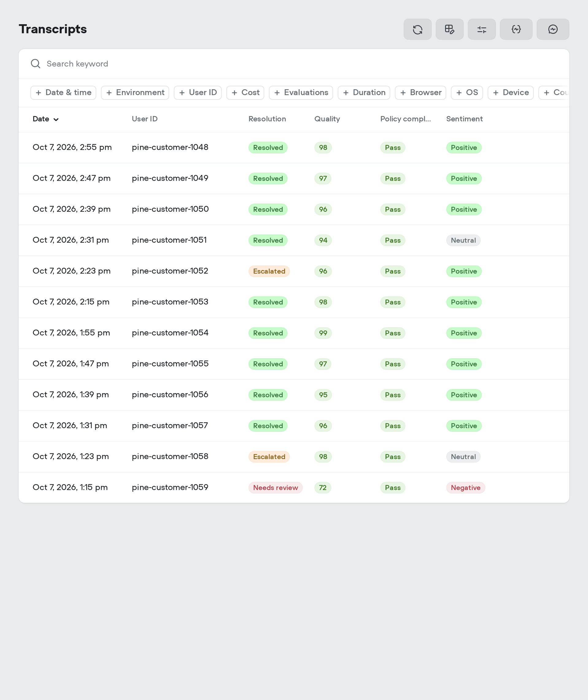Add the OS filter

(x=467, y=93)
